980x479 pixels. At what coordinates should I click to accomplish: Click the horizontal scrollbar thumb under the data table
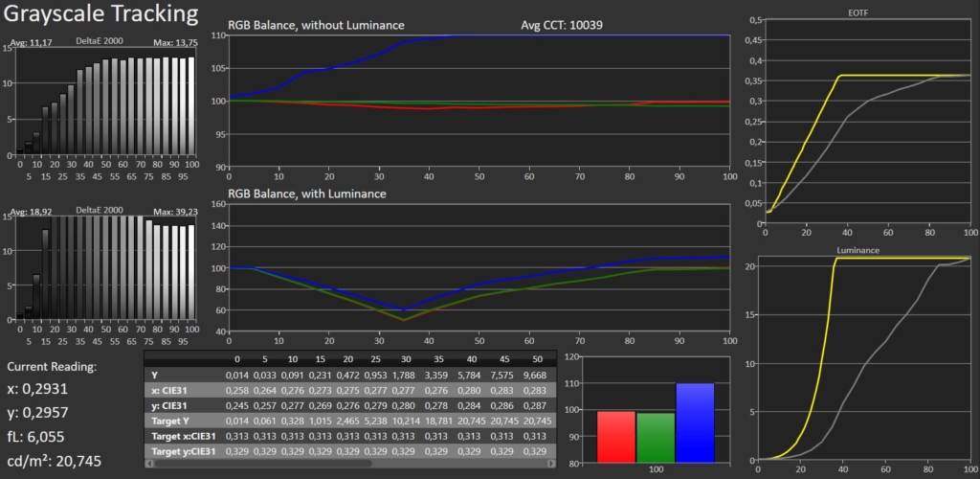pyautogui.click(x=263, y=464)
